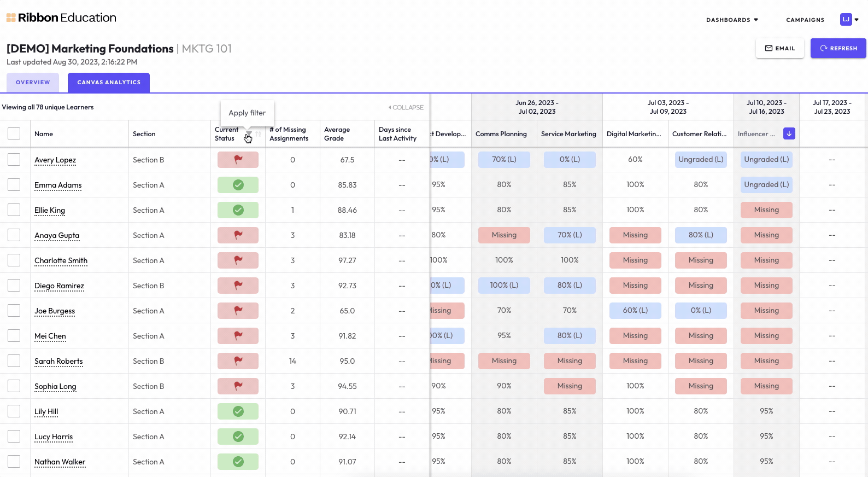
Task: Click the Digital Marketing column header
Action: click(634, 134)
